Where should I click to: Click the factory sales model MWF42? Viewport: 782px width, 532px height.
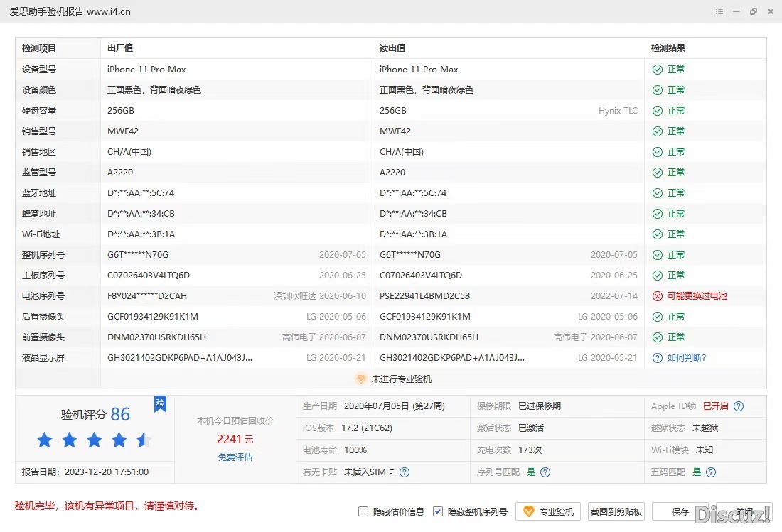(x=123, y=131)
